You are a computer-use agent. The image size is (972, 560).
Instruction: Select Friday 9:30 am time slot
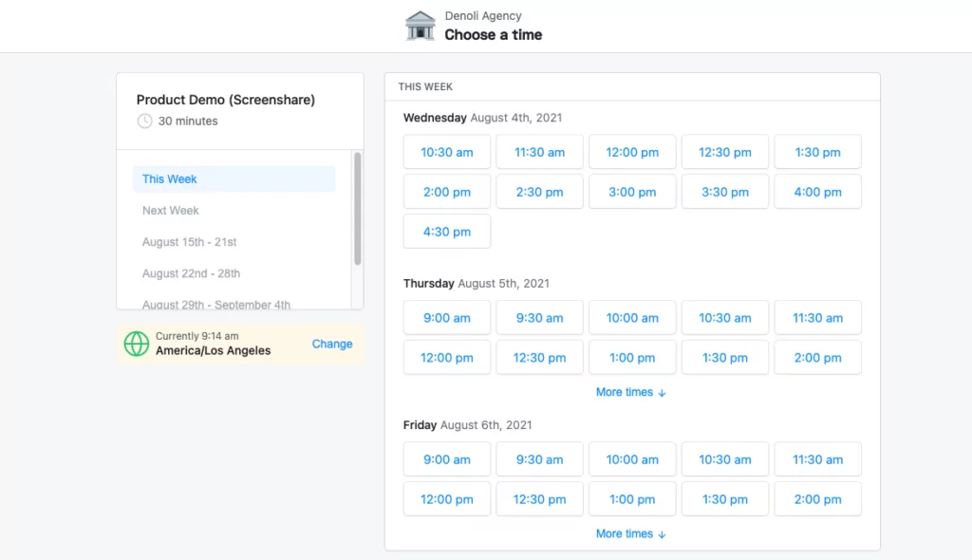point(539,459)
